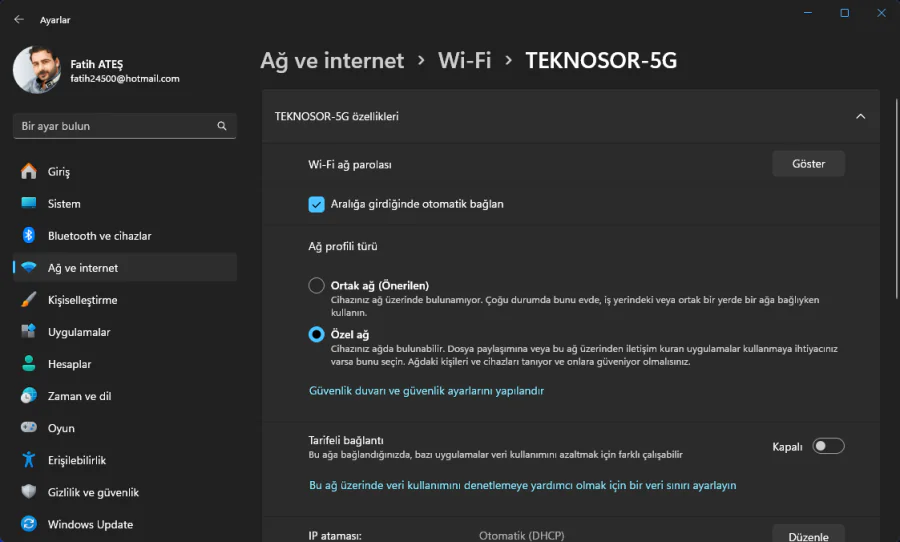This screenshot has width=900, height=542.
Task: Click the Otomatik (DHCP) value
Action: (x=522, y=535)
